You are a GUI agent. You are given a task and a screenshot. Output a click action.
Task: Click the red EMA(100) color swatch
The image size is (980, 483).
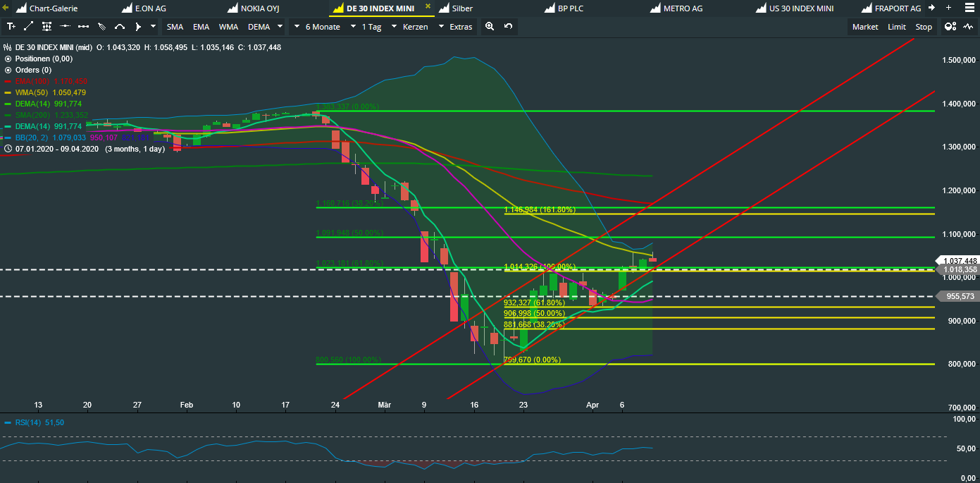[8, 82]
